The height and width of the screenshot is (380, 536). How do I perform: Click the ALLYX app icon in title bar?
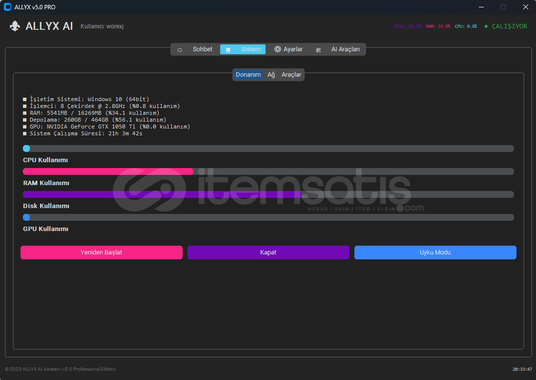8,7
